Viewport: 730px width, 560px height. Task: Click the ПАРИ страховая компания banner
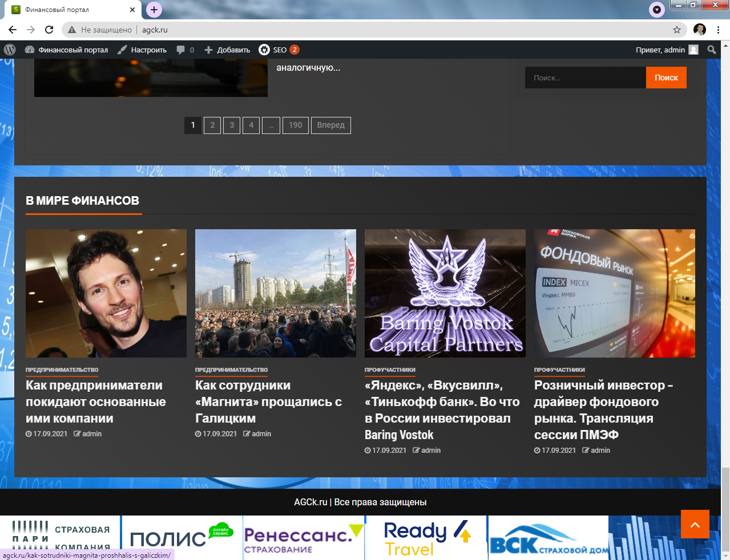click(60, 538)
